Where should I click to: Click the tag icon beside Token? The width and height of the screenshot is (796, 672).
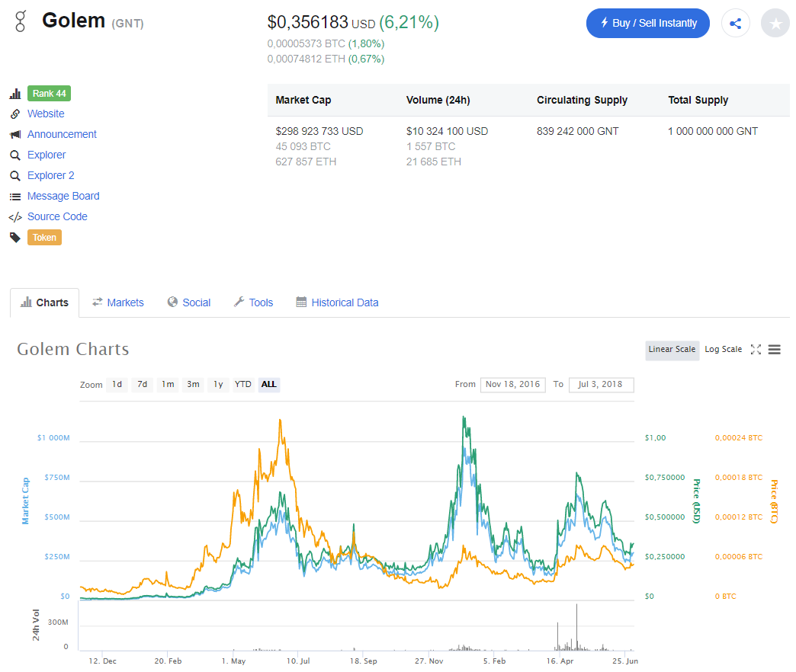15,238
